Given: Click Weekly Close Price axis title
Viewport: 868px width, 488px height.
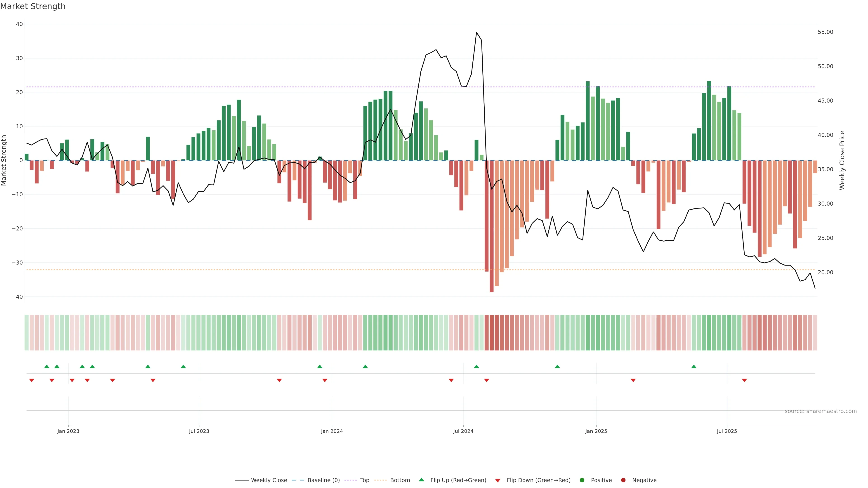Looking at the screenshot, I should (842, 160).
